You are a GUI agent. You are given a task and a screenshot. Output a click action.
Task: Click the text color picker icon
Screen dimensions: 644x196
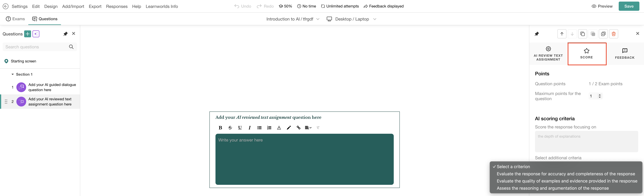tap(279, 128)
